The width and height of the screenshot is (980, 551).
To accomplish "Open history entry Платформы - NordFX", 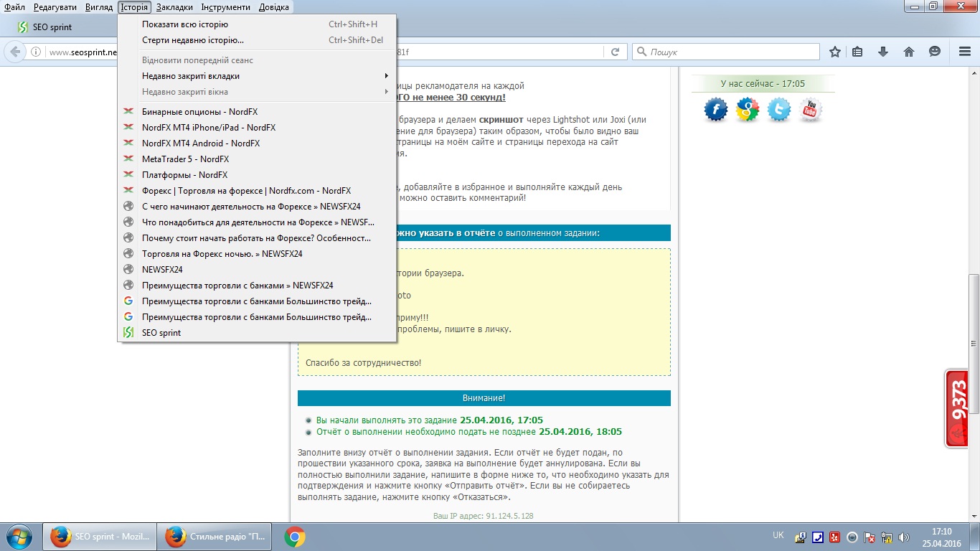I will tap(257, 175).
